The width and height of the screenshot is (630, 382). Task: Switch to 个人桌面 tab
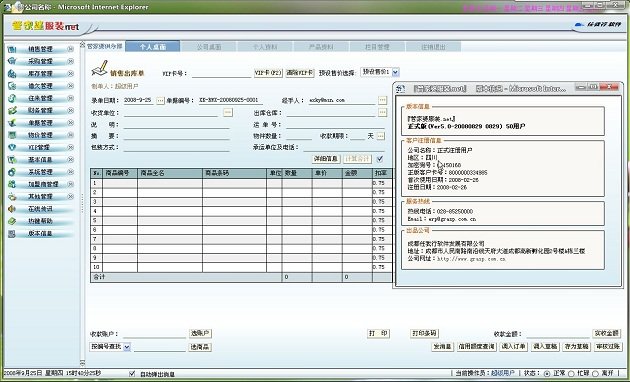[x=153, y=47]
